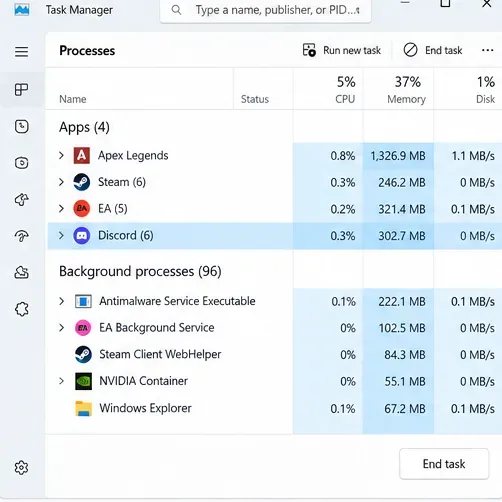The height and width of the screenshot is (502, 502).
Task: Click the 302.7 MB memory value
Action: [x=402, y=236]
